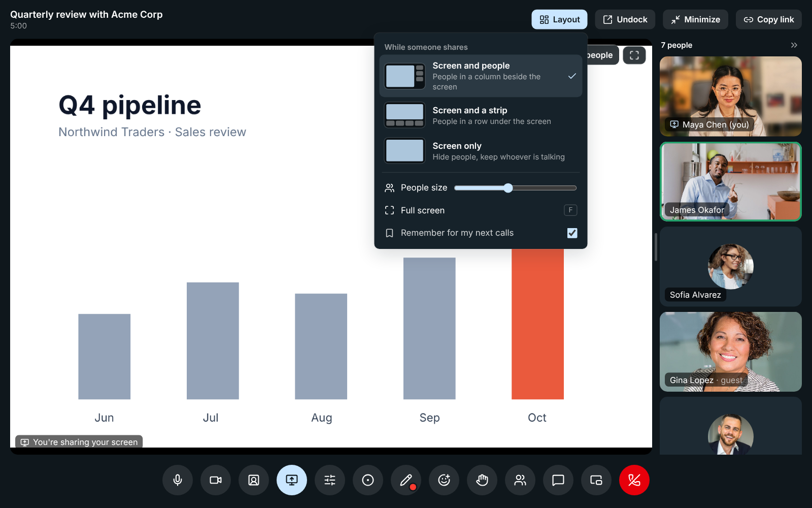Copy the meeting link
The image size is (812, 508).
769,19
